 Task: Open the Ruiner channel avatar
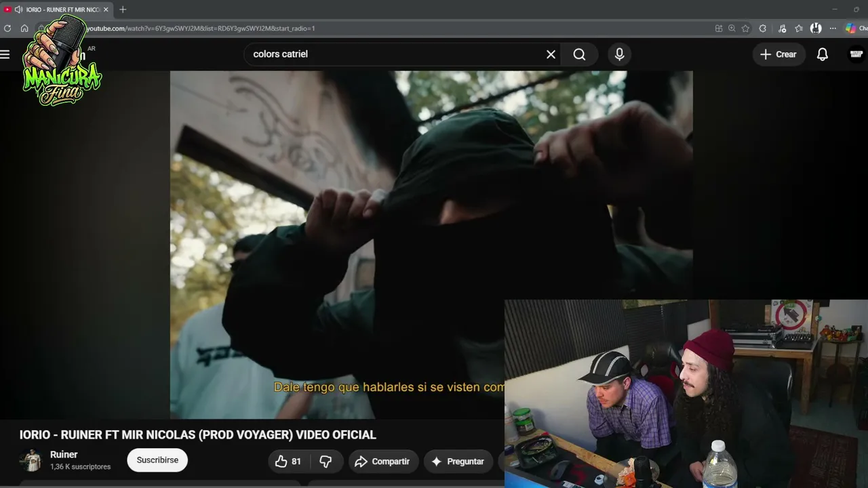(31, 460)
